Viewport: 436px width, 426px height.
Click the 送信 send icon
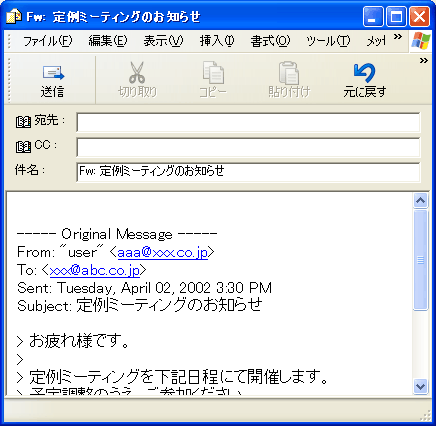point(53,73)
